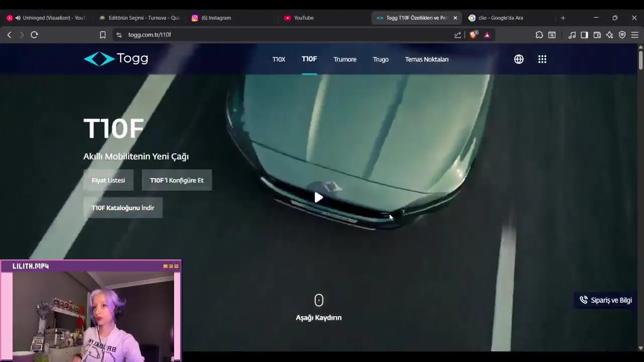Viewport: 644px width, 362px height.
Task: Click the Akıllı Mobilitenin Yeni Çağı text
Action: pos(136,156)
